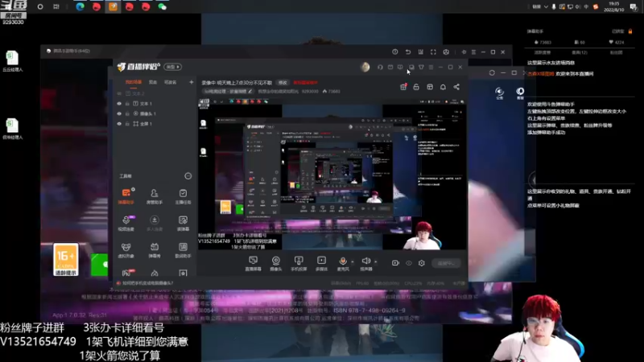Screen dimensions: 644x362
Task: Add a 直播屏幕 screen capture source
Action: pyautogui.click(x=253, y=263)
